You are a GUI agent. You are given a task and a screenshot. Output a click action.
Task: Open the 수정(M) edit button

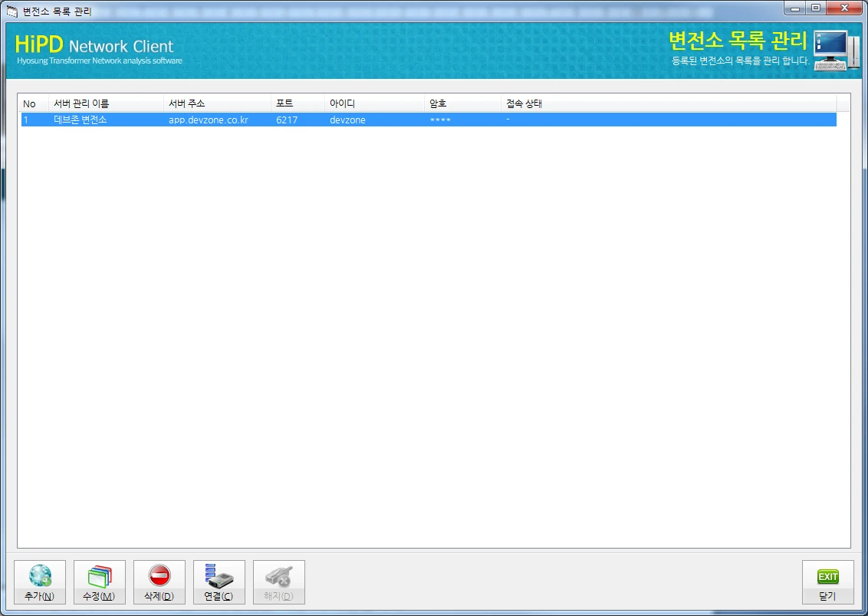[x=100, y=582]
